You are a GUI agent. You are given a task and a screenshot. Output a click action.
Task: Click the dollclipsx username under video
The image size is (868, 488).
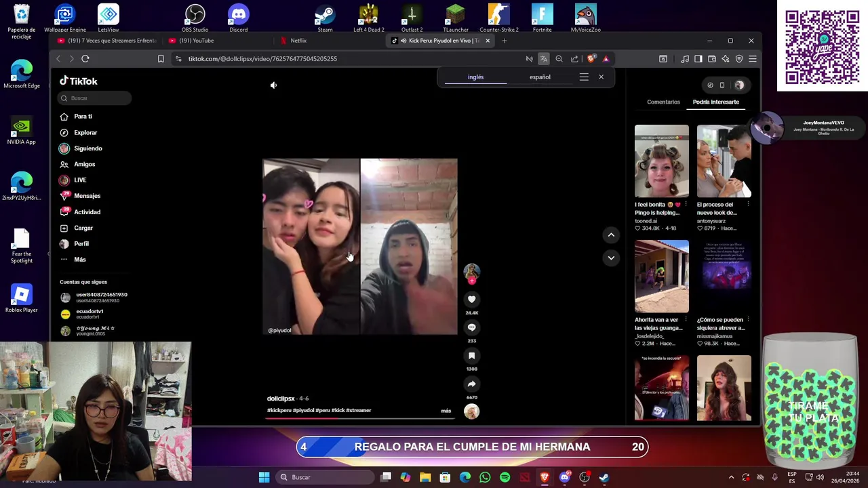(x=281, y=399)
